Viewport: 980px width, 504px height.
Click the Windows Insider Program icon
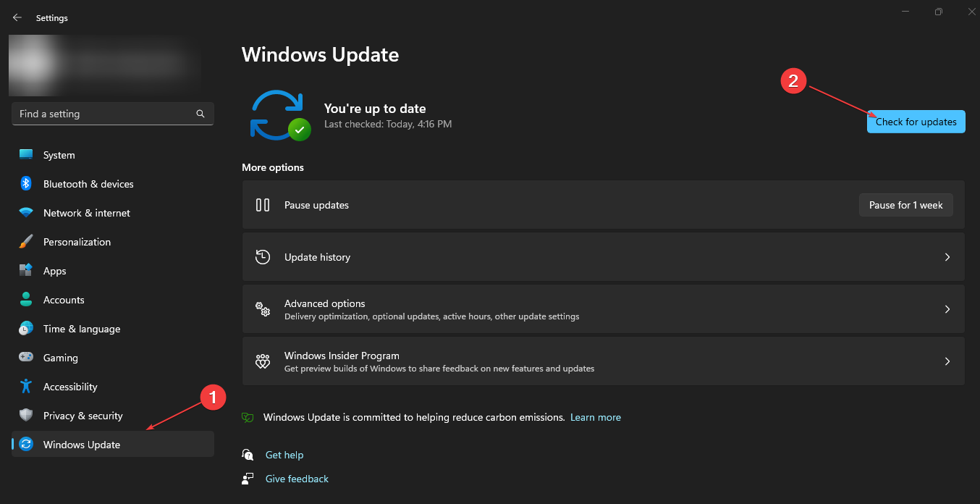tap(263, 361)
